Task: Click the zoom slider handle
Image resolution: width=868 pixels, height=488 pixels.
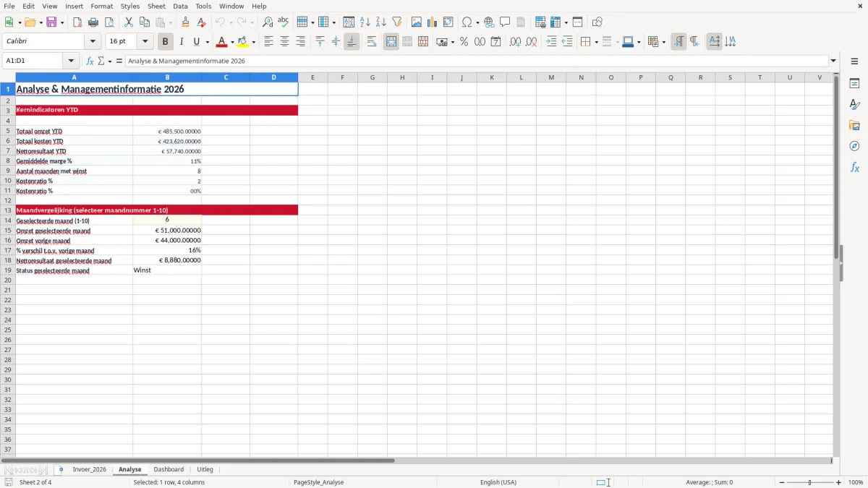Action: tap(809, 482)
